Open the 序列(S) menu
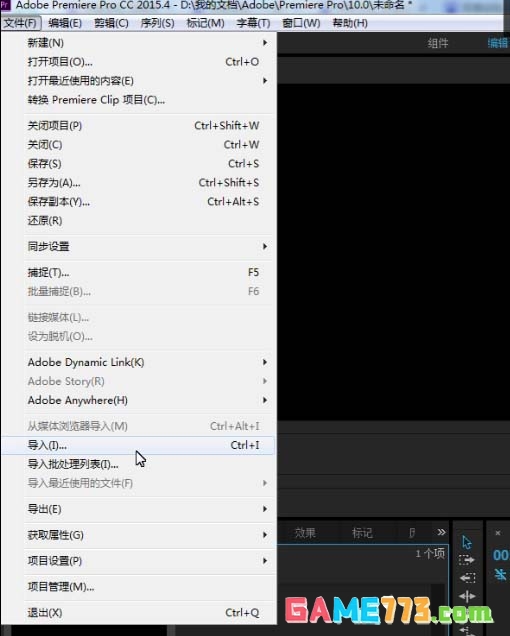This screenshot has width=510, height=636. (157, 23)
